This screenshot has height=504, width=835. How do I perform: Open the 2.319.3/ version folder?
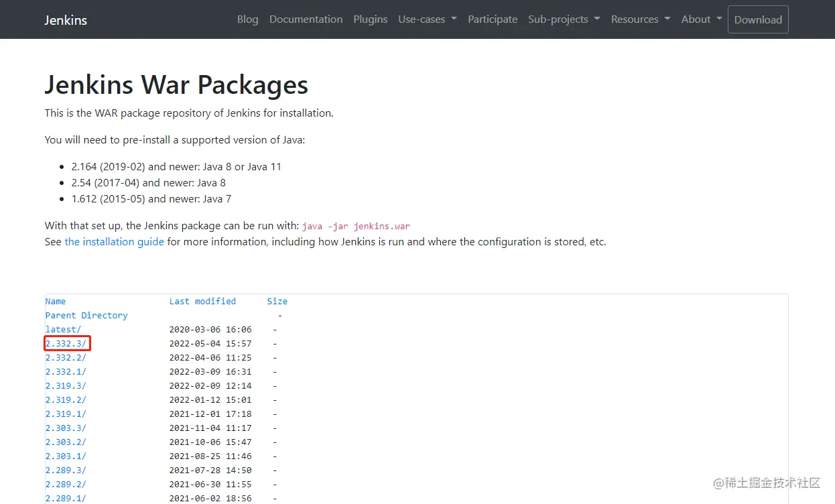(x=66, y=386)
